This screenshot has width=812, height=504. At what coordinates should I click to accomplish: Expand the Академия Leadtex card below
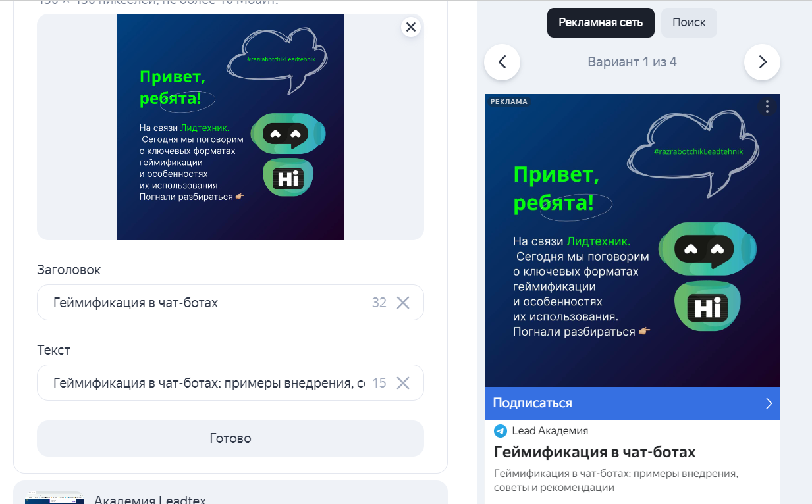(x=230, y=493)
